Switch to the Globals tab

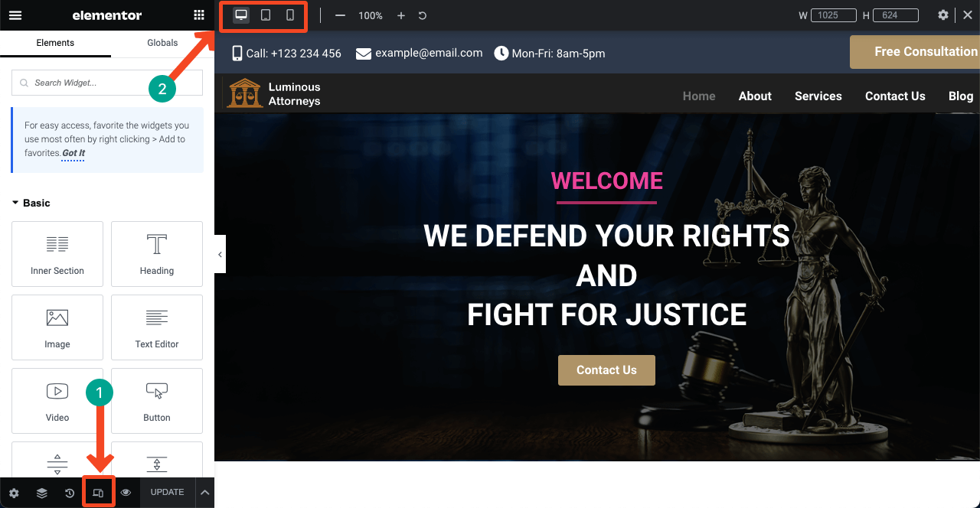[162, 43]
